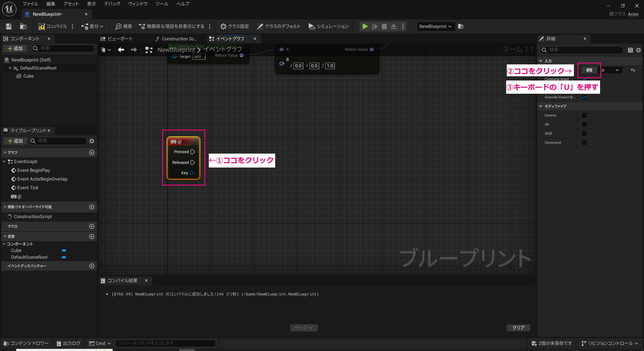Open the デバッグ menu

click(x=112, y=4)
